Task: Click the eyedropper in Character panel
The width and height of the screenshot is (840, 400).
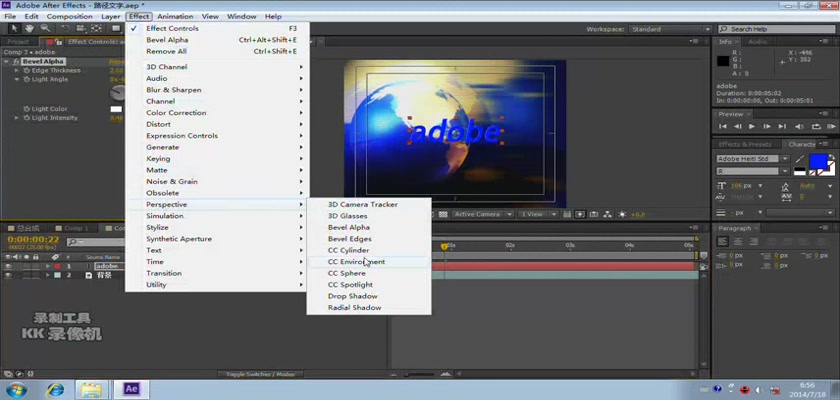Action: 800,159
